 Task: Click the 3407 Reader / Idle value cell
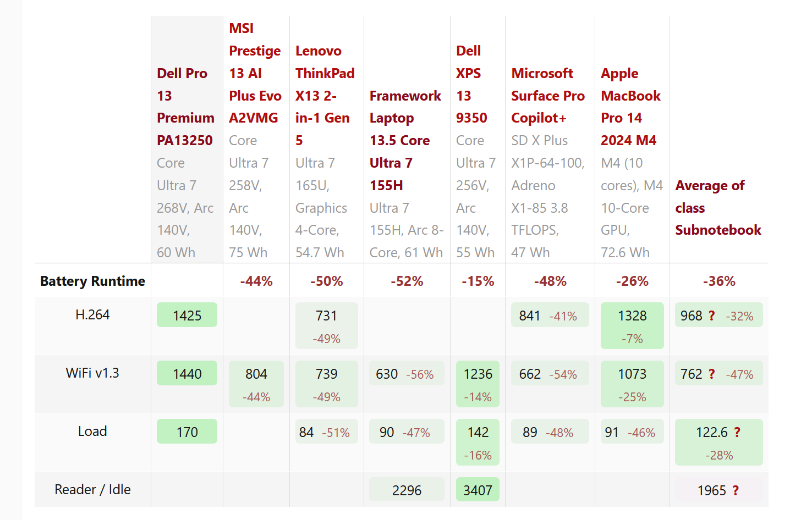(478, 490)
